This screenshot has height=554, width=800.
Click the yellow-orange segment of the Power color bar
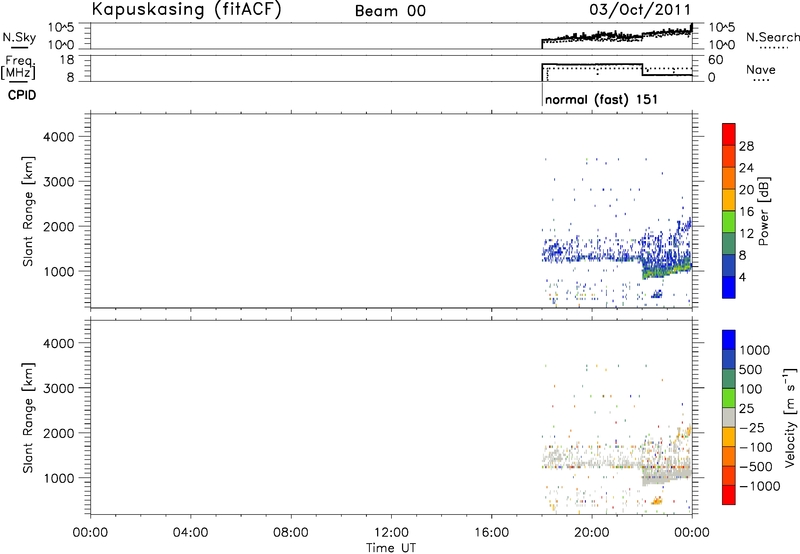pyautogui.click(x=729, y=199)
